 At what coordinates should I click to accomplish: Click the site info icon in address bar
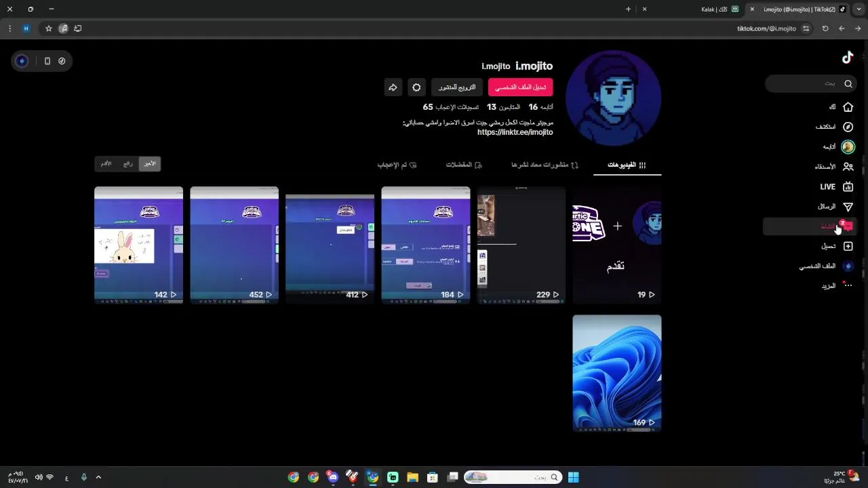point(806,28)
